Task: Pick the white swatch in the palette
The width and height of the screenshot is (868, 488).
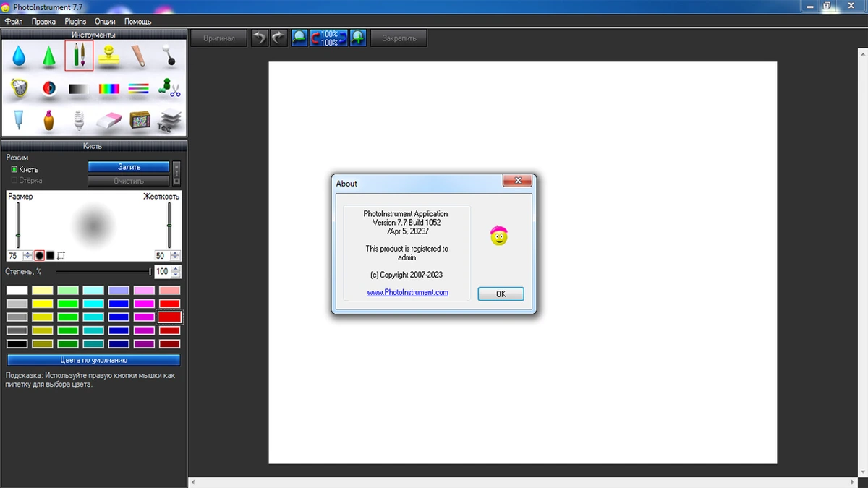Action: pos(17,291)
